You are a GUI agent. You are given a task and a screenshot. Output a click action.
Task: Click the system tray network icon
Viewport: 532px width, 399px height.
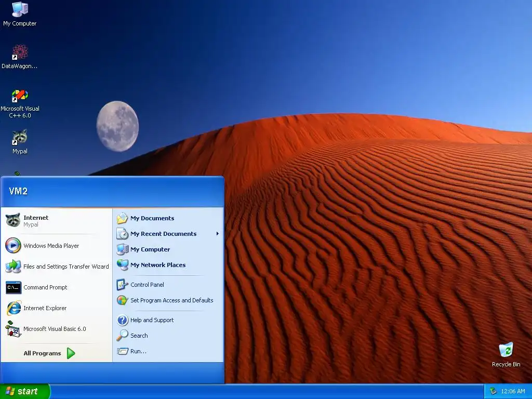tap(494, 391)
